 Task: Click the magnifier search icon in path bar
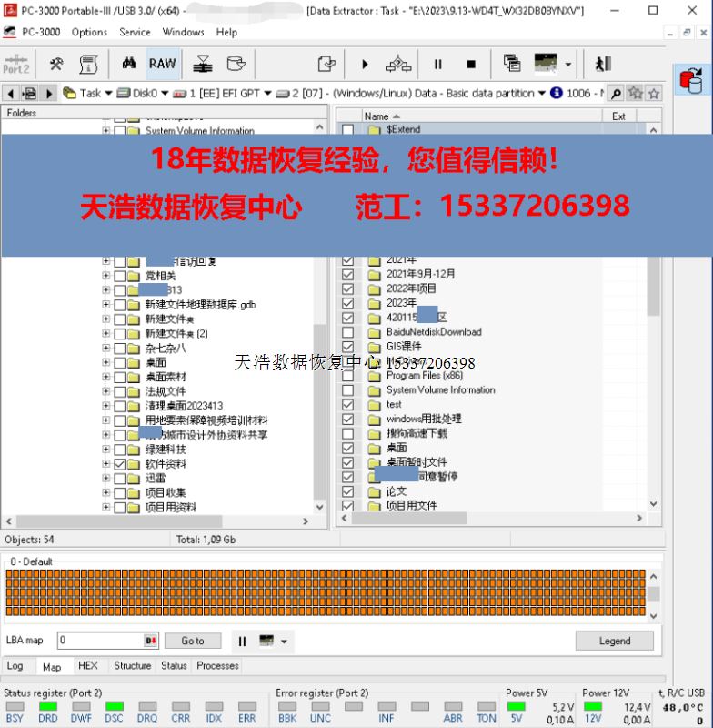pos(616,93)
